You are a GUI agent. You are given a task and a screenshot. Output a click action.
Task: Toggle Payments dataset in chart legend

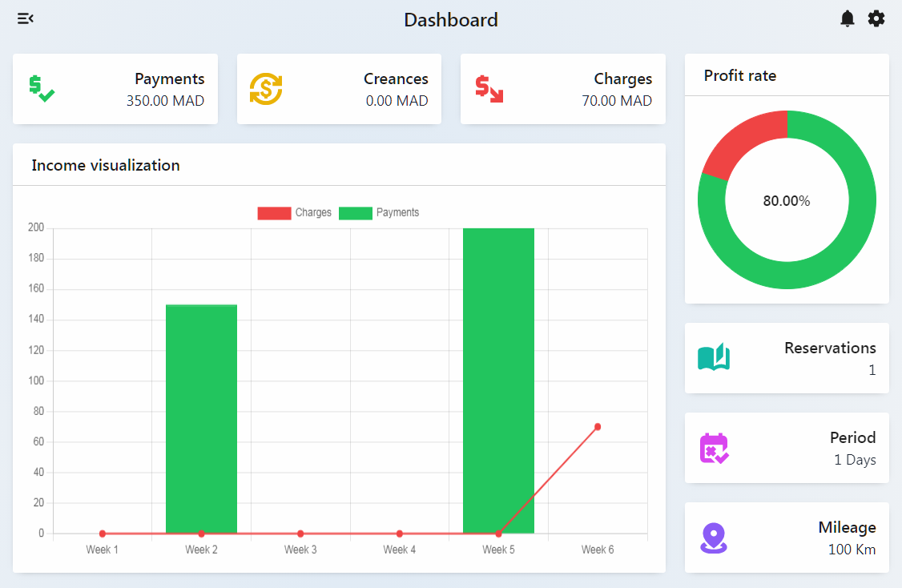point(379,213)
